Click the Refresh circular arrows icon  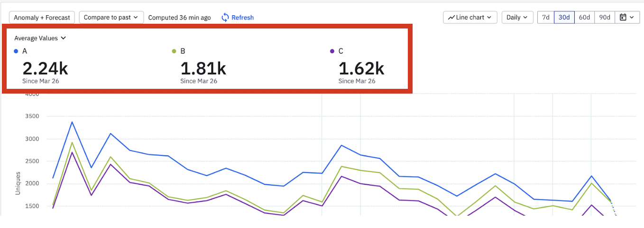(x=225, y=18)
